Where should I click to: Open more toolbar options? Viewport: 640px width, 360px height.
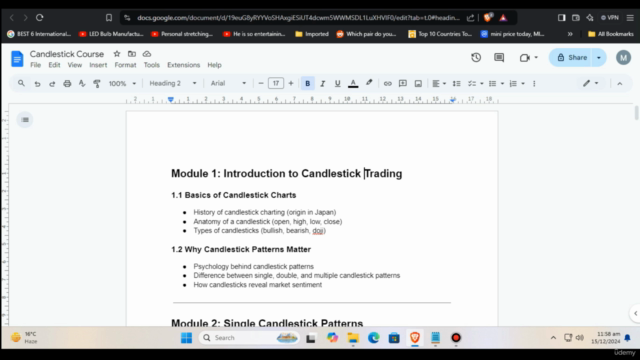point(534,84)
